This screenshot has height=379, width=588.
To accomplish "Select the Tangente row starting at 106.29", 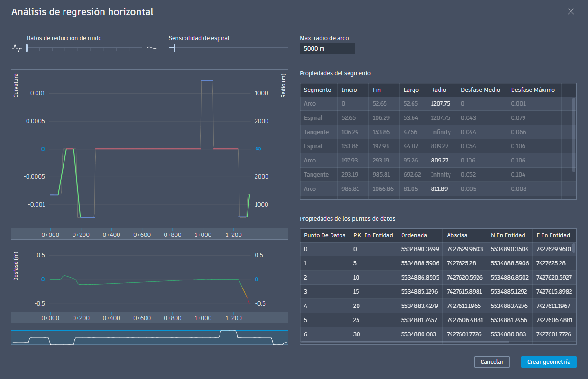I will 435,132.
